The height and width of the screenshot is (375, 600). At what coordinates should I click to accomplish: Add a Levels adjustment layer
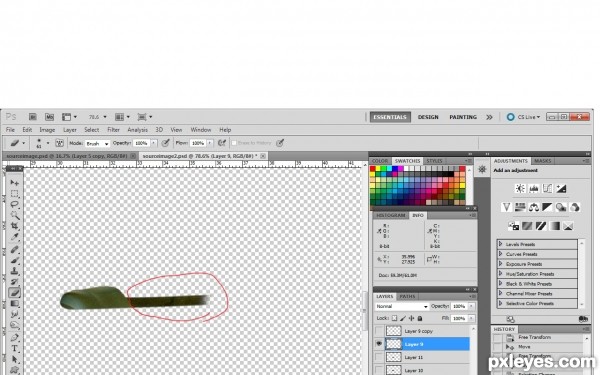[x=534, y=188]
